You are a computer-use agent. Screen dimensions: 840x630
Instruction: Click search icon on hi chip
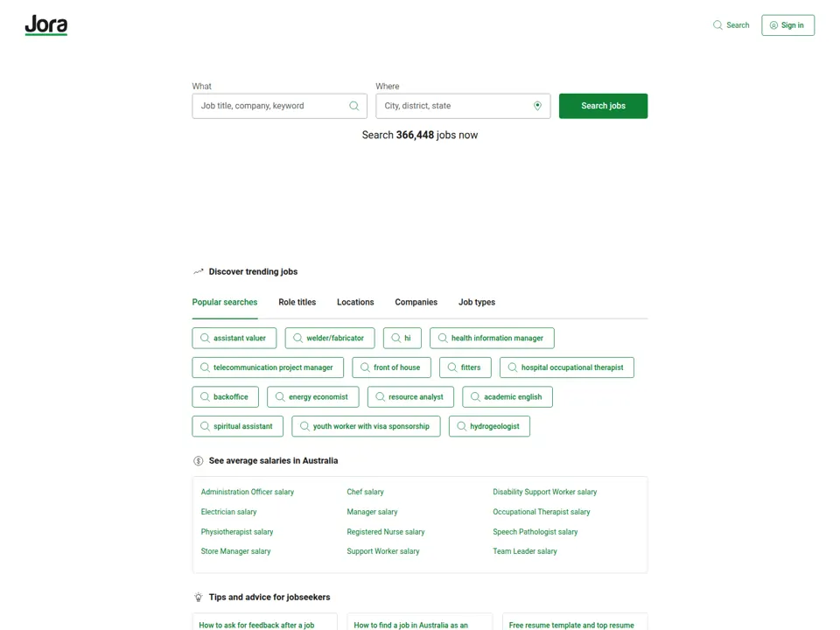(x=395, y=338)
